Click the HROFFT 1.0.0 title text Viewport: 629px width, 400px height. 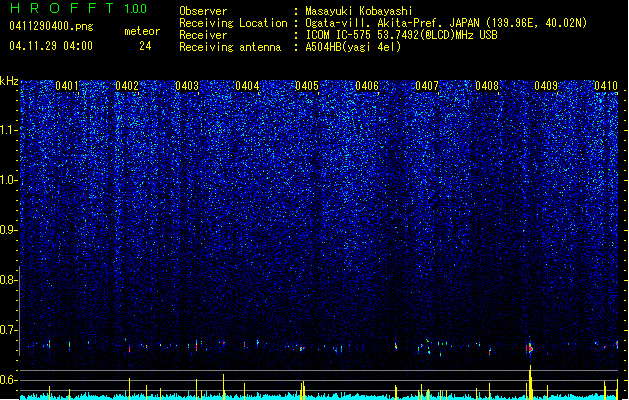coord(79,8)
